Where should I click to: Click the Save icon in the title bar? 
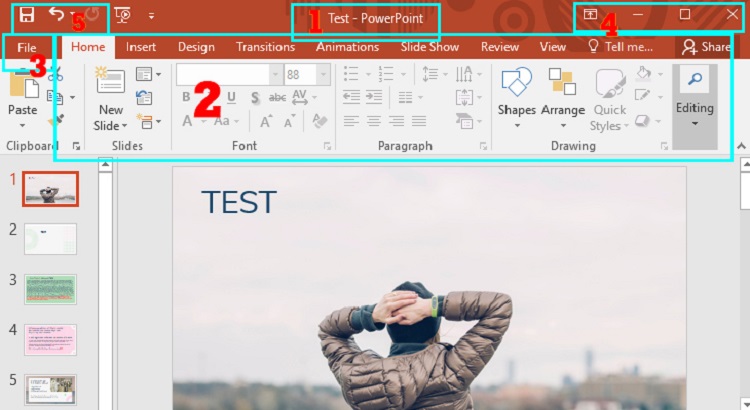click(x=27, y=16)
